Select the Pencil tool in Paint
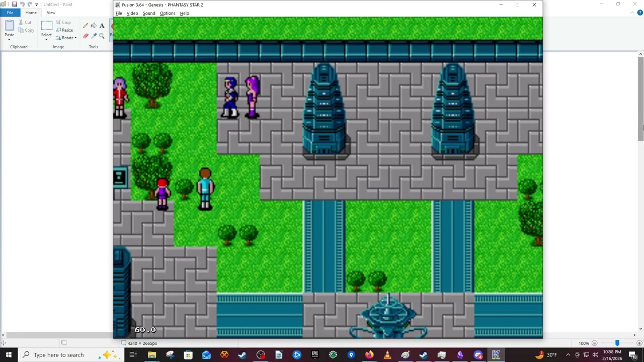Screen dimensions: 644x362 pyautogui.click(x=85, y=26)
